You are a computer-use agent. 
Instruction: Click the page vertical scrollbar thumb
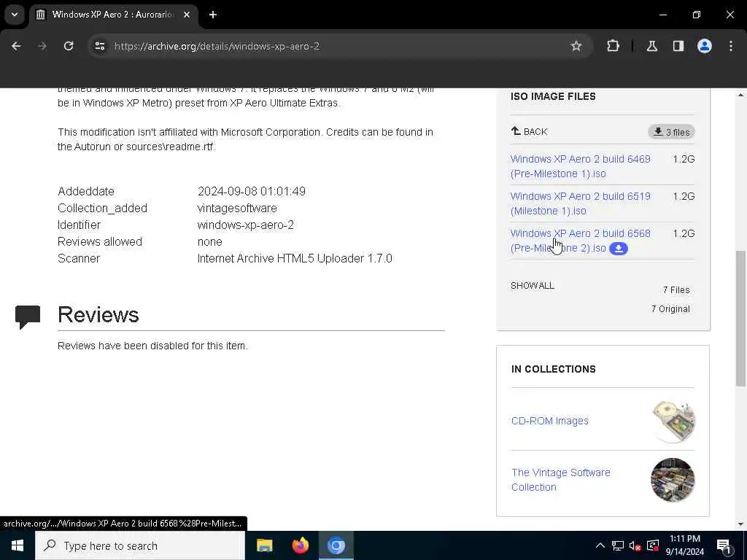[740, 318]
